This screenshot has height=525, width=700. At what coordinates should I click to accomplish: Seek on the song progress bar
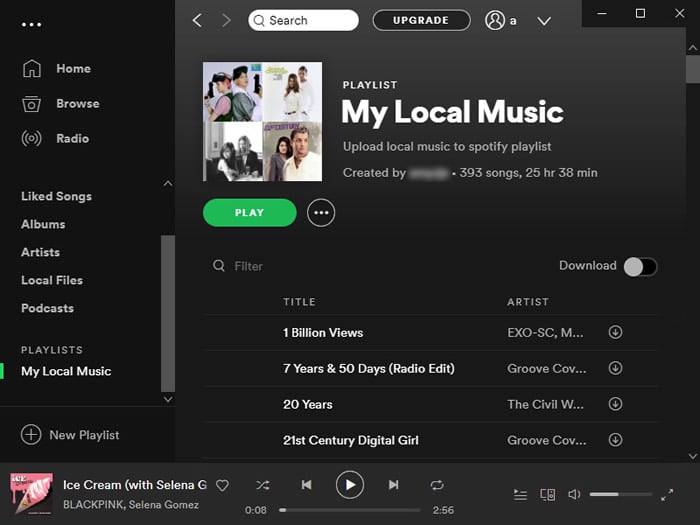coord(350,510)
